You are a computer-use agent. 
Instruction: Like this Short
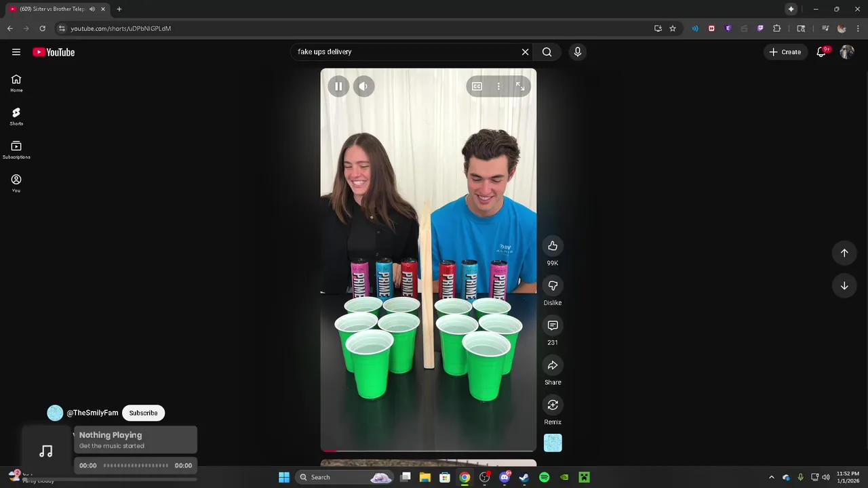(553, 246)
